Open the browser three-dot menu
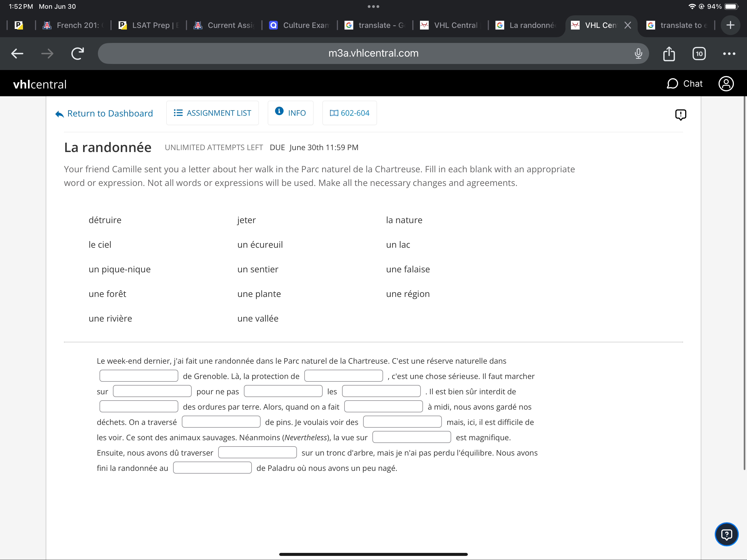This screenshot has height=560, width=747. (729, 53)
